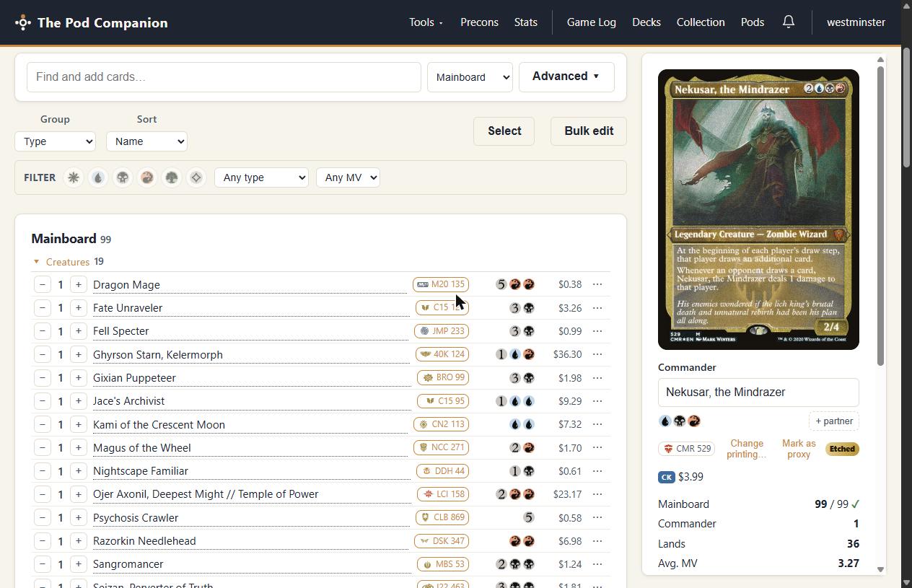Image resolution: width=912 pixels, height=588 pixels.
Task: Click Gixian Puppeteer BRO 99 set badge
Action: click(x=443, y=377)
